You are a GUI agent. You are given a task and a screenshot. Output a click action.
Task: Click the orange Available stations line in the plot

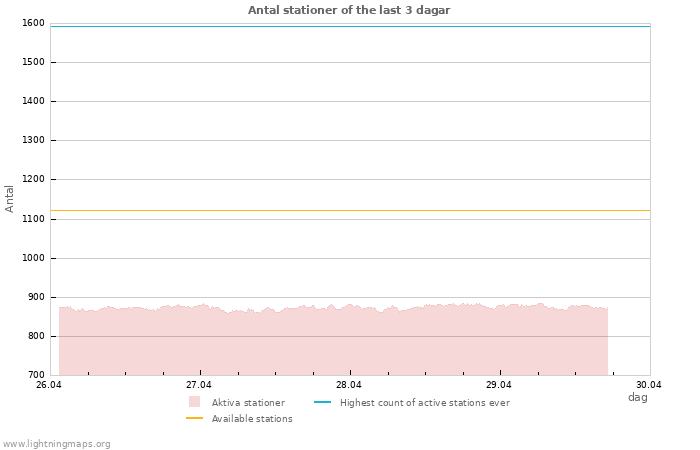coord(350,211)
